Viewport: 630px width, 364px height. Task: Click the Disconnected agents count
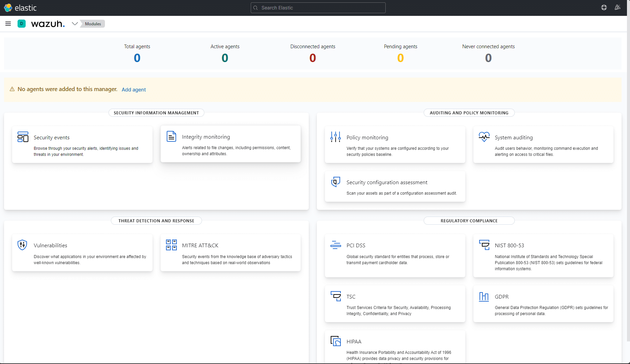pos(313,58)
